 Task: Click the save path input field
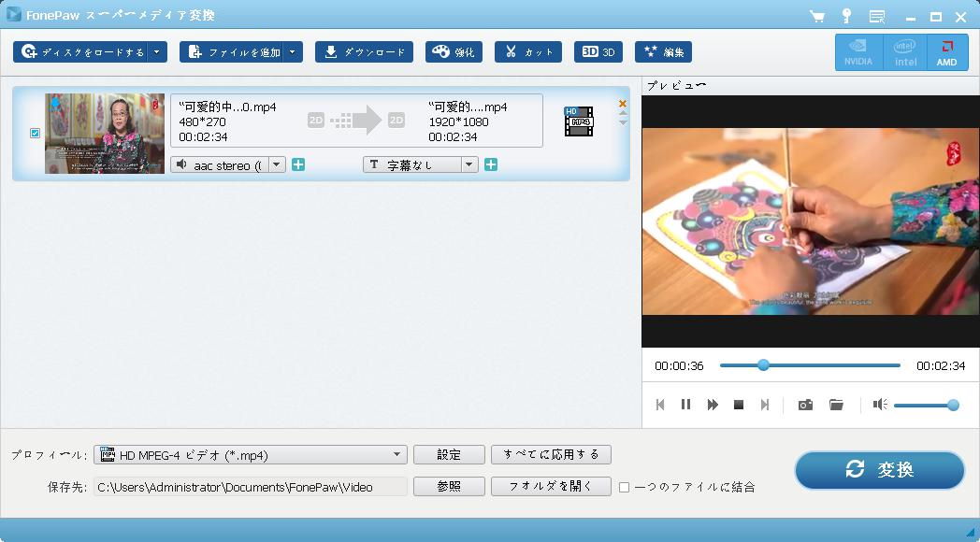(x=251, y=487)
